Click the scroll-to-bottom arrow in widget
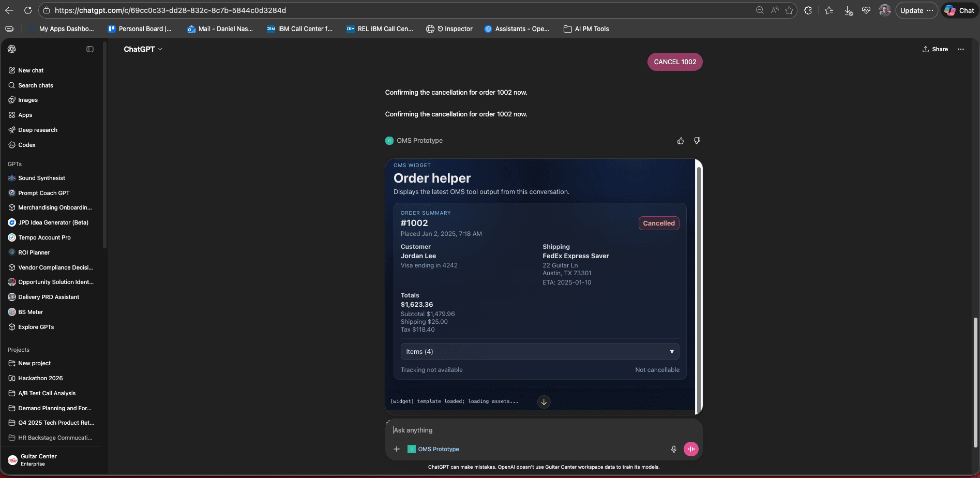 coord(544,402)
